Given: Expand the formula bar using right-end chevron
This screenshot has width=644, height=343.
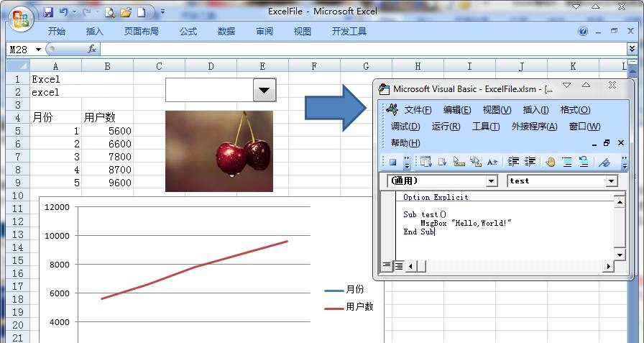Looking at the screenshot, I should click(x=632, y=50).
